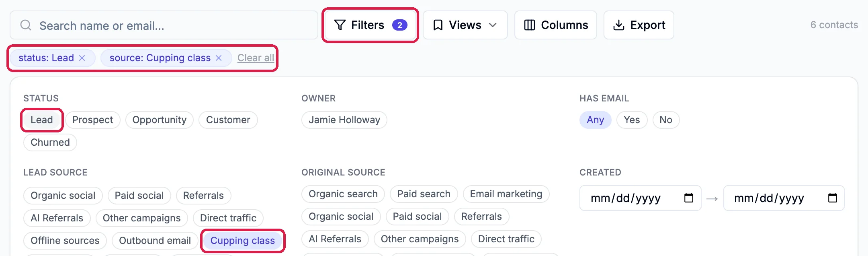Toggle Lead Source Offline sources
Viewport: 868px width, 256px height.
[65, 241]
